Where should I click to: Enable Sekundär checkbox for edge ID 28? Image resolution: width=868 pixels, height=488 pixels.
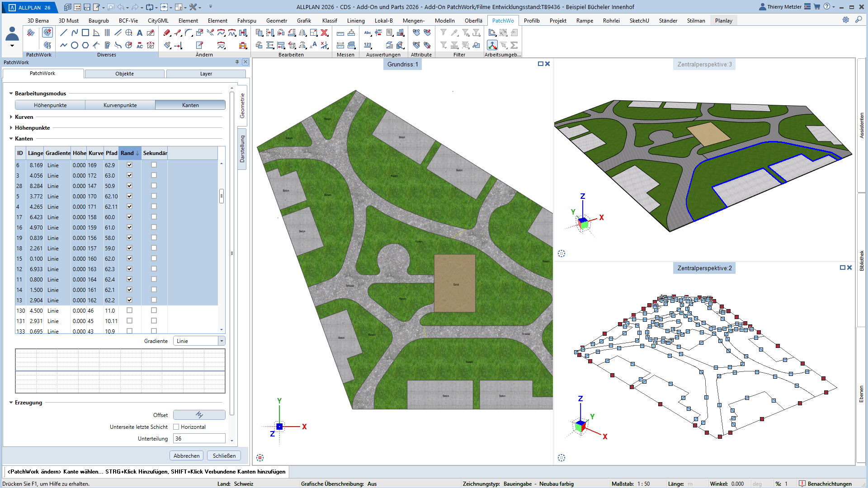tap(154, 186)
